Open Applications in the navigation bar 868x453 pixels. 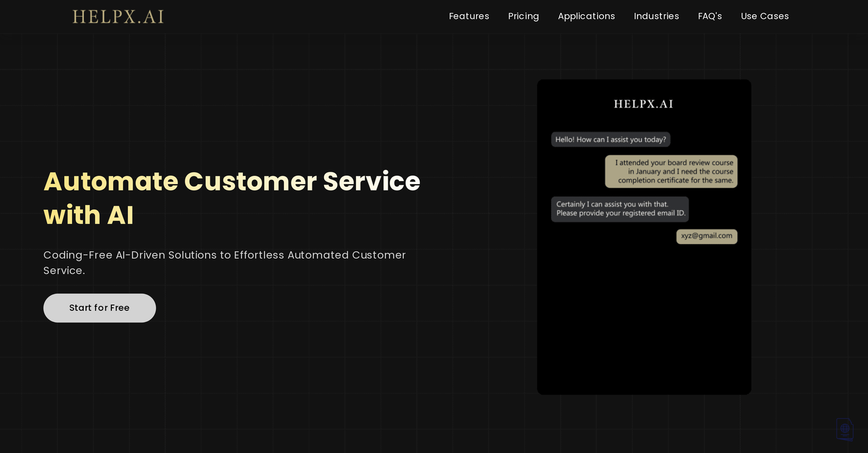click(586, 16)
